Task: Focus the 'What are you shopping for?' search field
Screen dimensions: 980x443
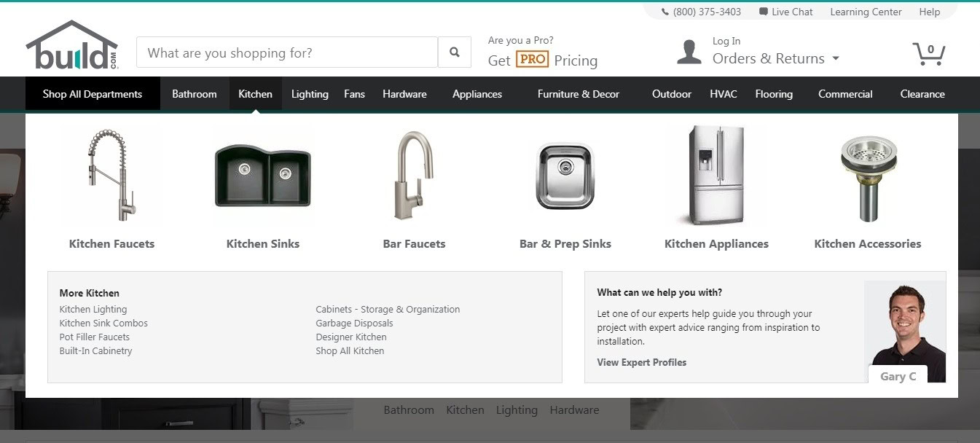Action: [287, 52]
